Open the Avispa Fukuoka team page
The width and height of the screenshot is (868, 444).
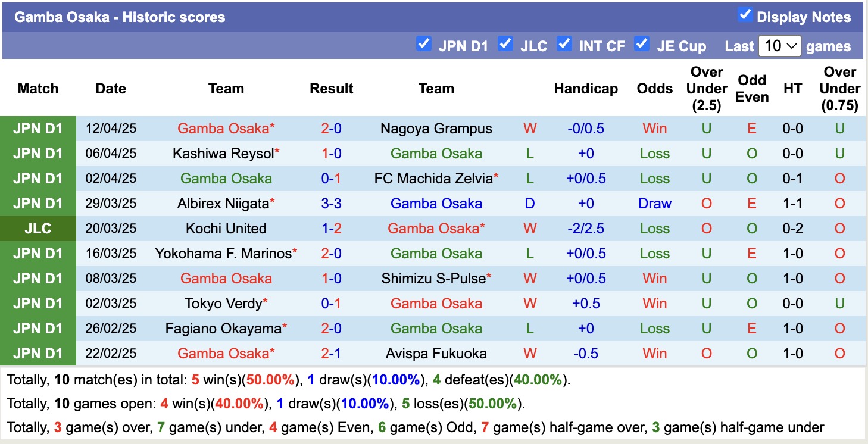[x=436, y=353]
